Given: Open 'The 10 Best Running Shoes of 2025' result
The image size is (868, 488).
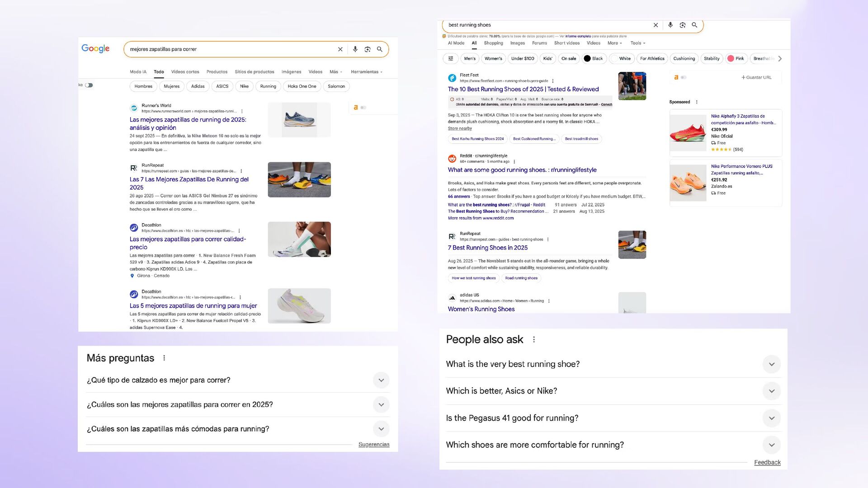Looking at the screenshot, I should coord(523,89).
